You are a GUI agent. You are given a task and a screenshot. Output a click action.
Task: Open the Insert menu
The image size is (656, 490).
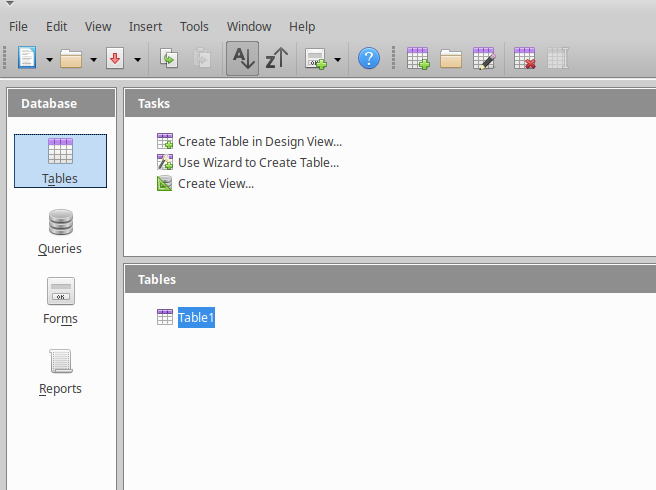tap(145, 26)
